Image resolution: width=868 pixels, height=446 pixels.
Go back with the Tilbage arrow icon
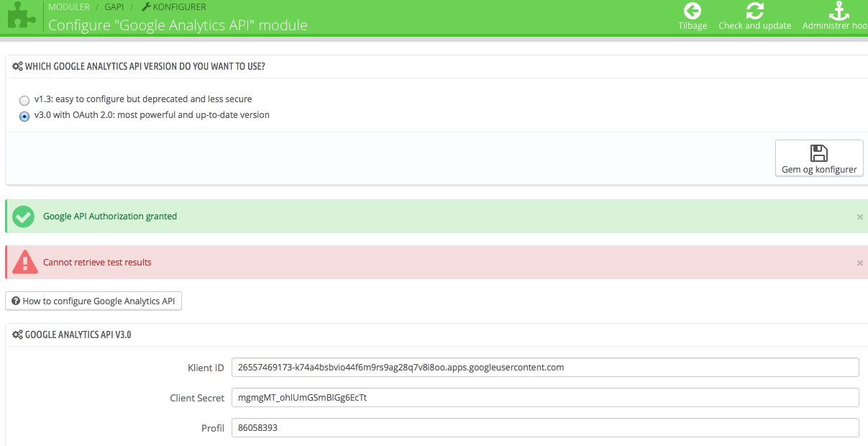[693, 11]
